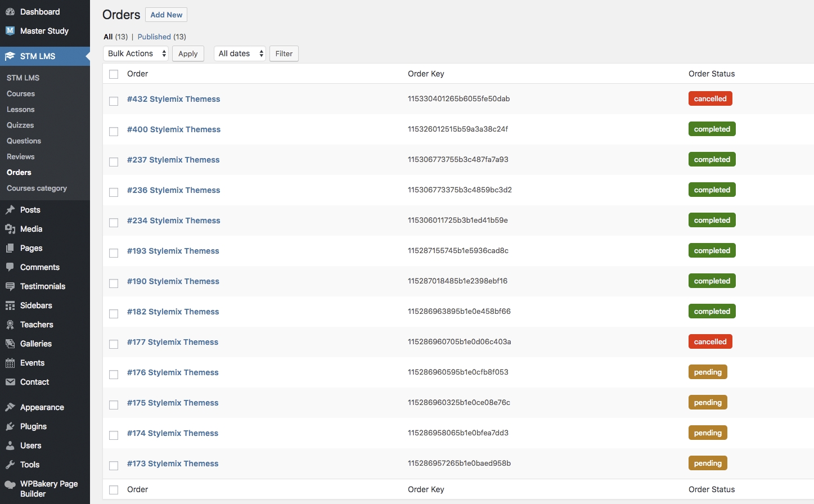Click the Teachers icon in sidebar
Viewport: 814px width, 504px height.
click(x=10, y=325)
